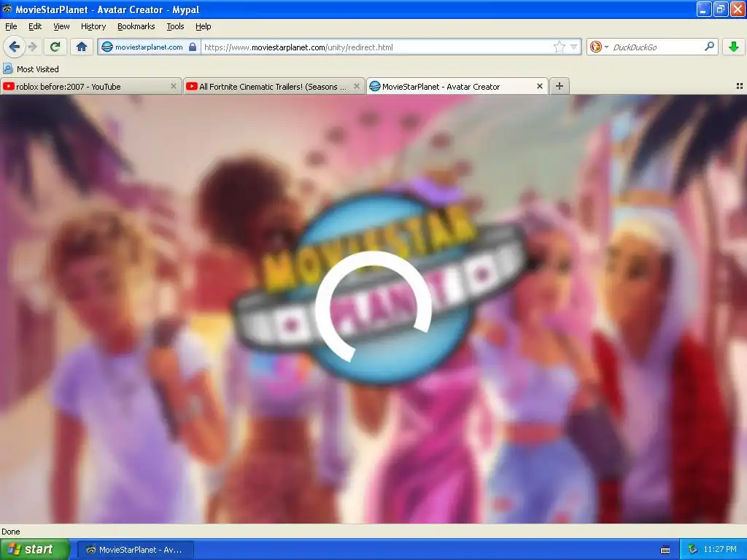Screen dimensions: 747x560
Task: Click the on-screen keyboard tray icon
Action: tap(665, 550)
